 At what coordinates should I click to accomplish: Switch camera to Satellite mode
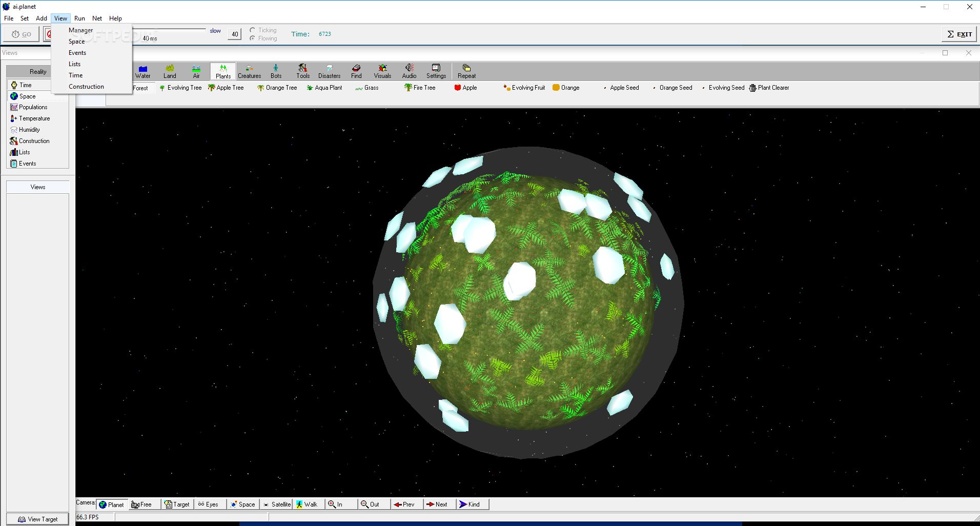(277, 504)
